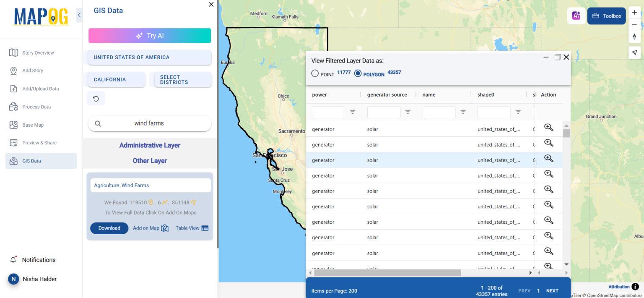644x298 pixels.
Task: Select the Base Map sidebar icon
Action: (x=13, y=125)
